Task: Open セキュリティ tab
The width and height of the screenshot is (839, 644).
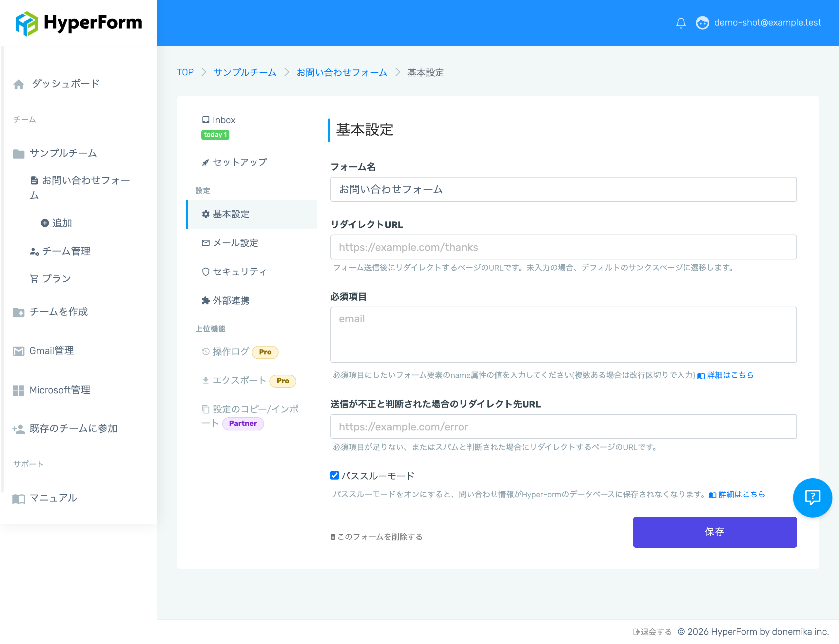Action: pos(240,272)
